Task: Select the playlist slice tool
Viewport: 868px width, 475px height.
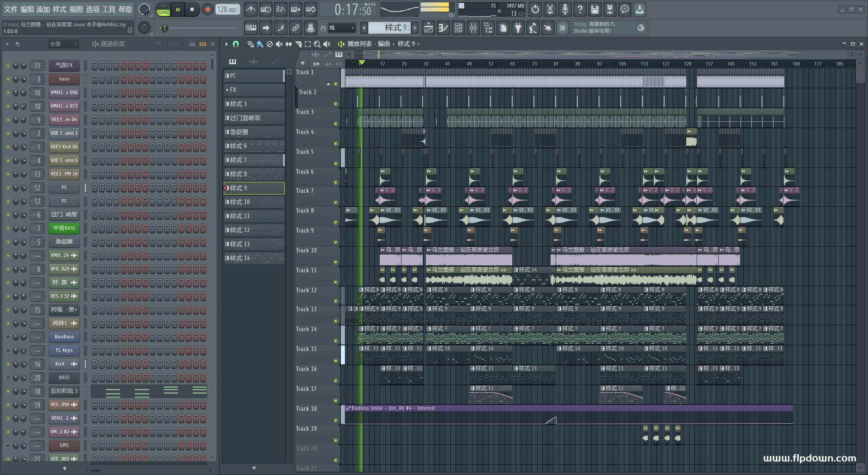Action: coord(298,44)
